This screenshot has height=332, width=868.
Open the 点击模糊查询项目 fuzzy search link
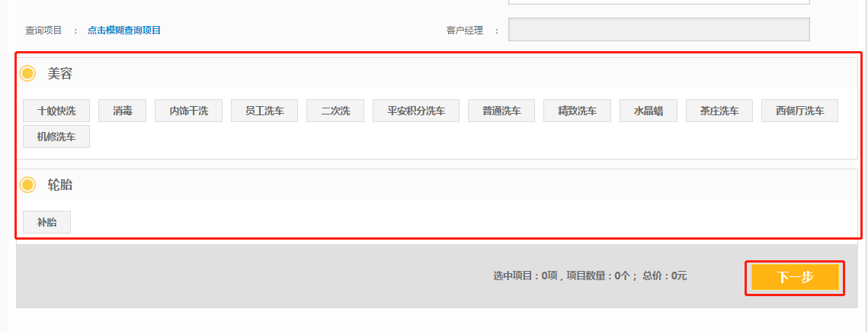coord(124,31)
